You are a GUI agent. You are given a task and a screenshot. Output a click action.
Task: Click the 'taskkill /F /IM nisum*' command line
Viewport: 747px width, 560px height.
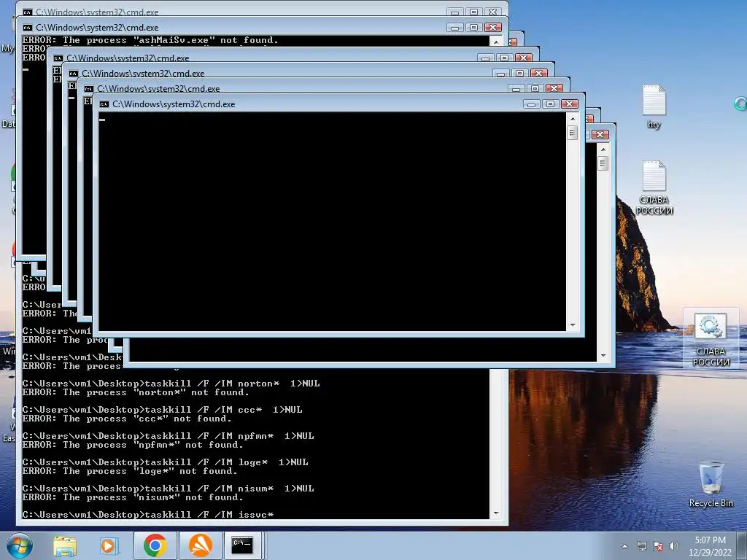pyautogui.click(x=169, y=488)
